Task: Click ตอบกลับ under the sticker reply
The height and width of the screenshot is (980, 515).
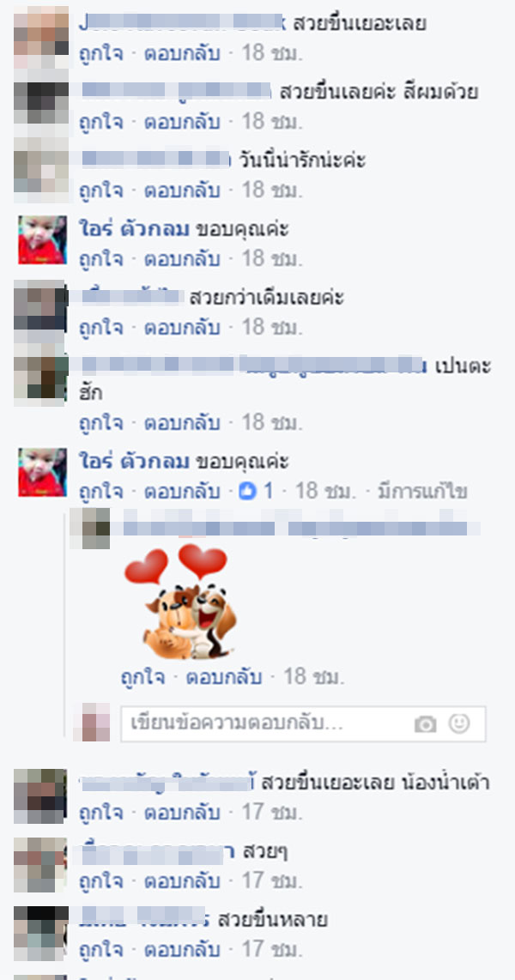Action: [224, 677]
